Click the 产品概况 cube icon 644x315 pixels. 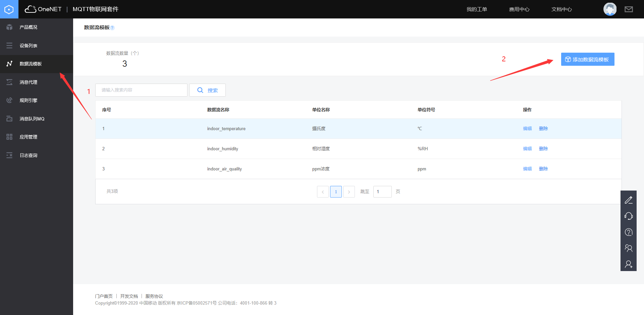pyautogui.click(x=9, y=27)
